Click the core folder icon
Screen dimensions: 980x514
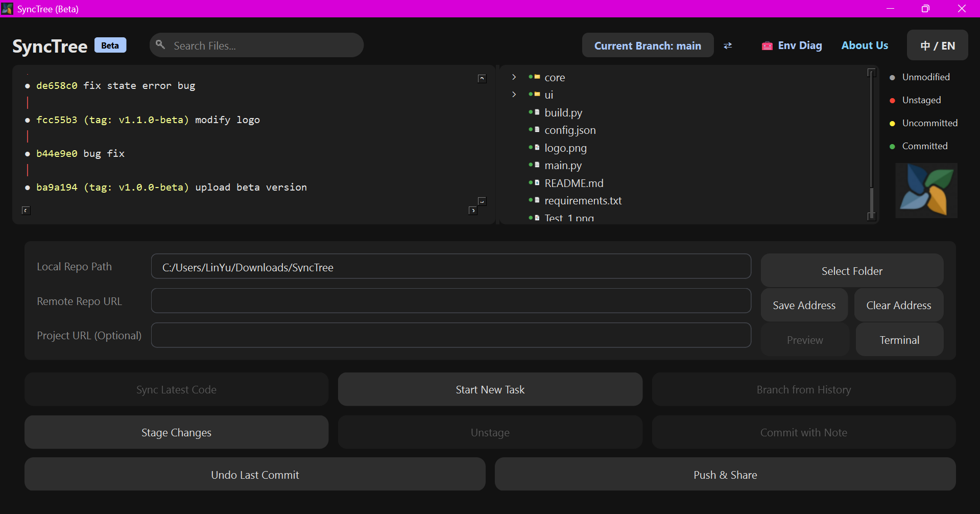(x=537, y=77)
